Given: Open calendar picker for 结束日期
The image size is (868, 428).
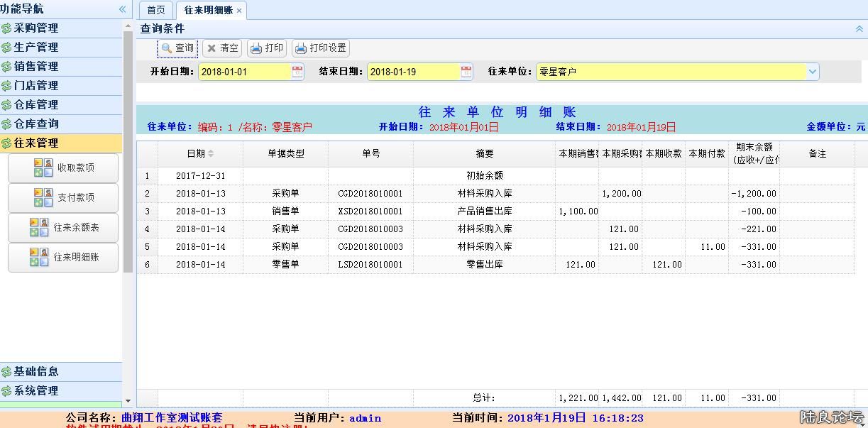Looking at the screenshot, I should click(466, 72).
